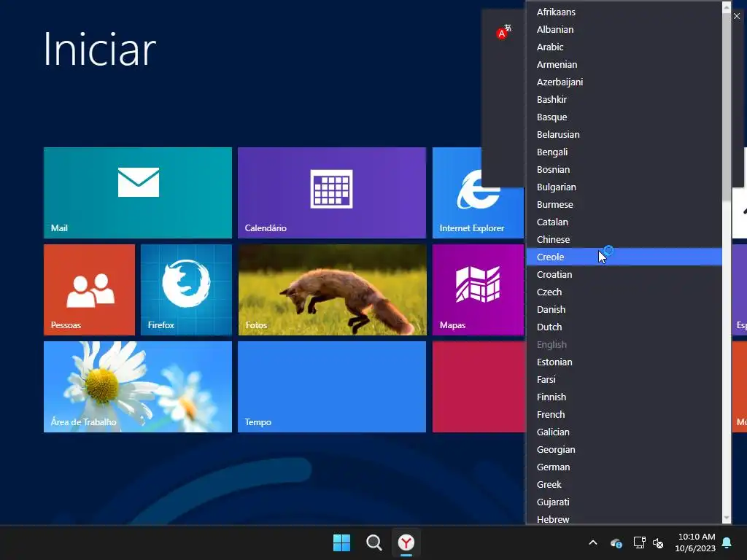Select the Danish entry
747x560 pixels.
pos(624,309)
